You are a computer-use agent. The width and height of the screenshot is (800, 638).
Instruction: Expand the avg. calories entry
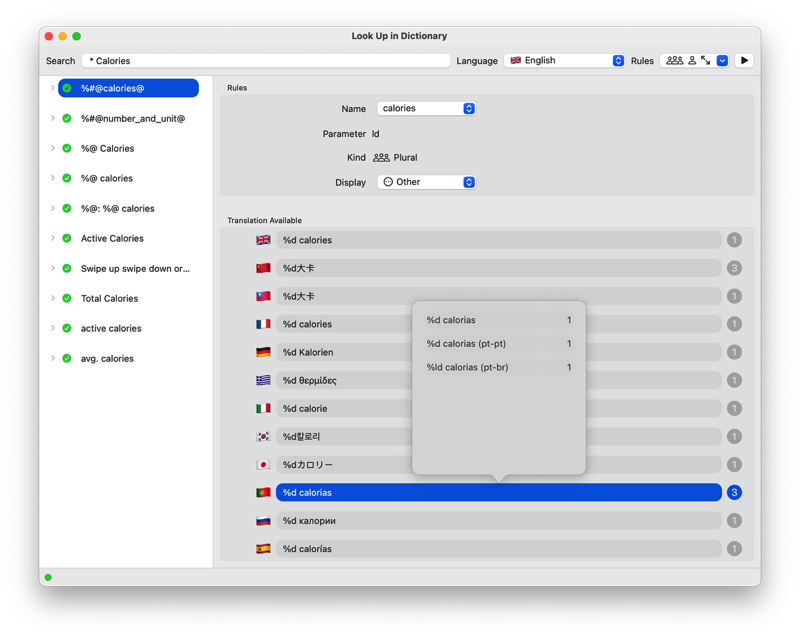coord(53,359)
